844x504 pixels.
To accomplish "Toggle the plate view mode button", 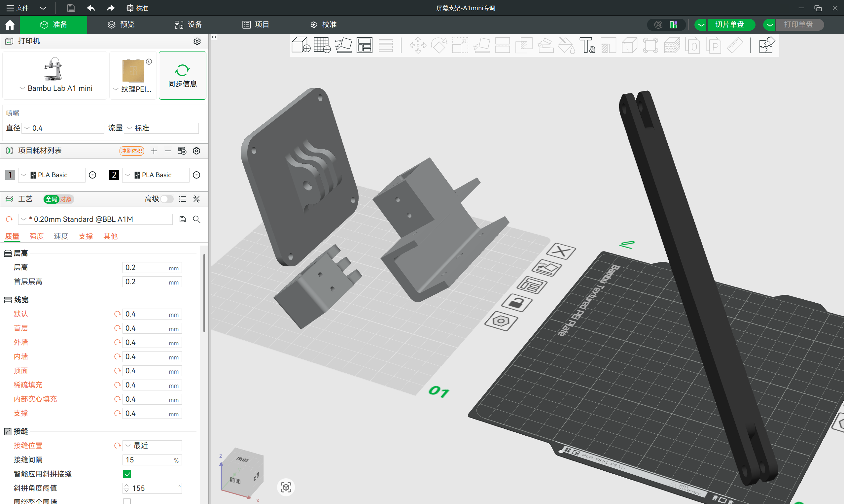I will point(673,25).
